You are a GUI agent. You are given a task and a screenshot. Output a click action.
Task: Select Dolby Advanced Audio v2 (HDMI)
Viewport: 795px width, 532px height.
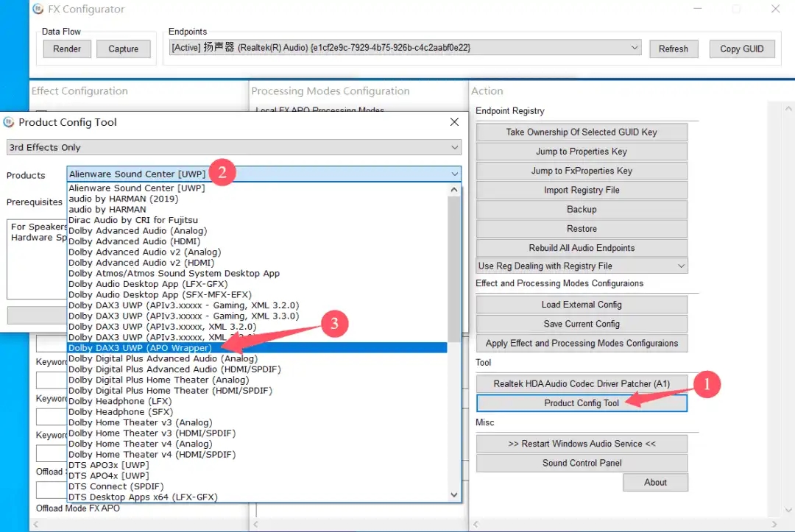258,263
